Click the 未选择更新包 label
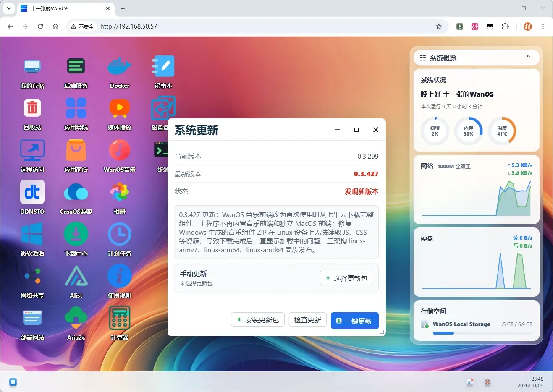The image size is (553, 392). (196, 283)
